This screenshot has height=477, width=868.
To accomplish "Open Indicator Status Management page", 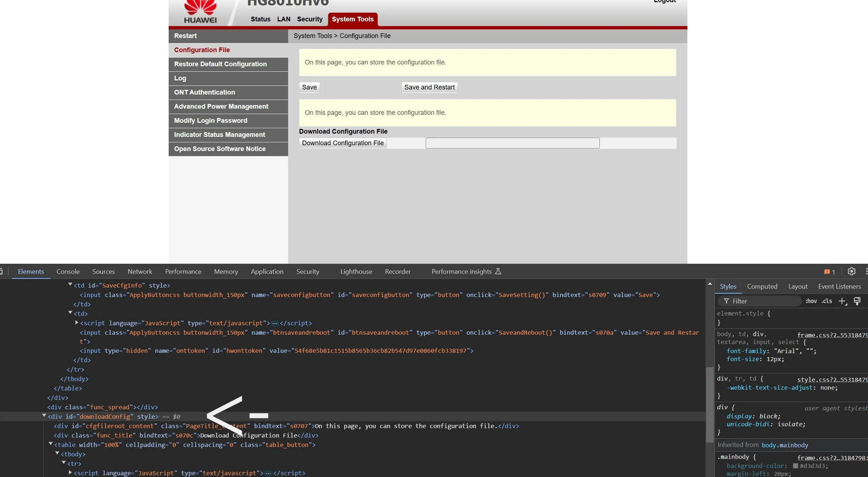I will point(228,135).
